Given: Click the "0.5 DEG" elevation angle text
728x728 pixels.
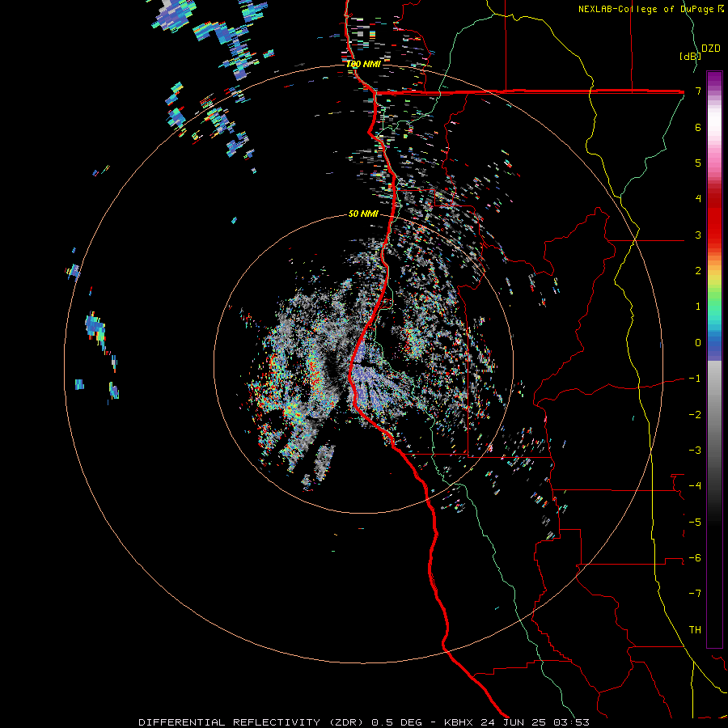Looking at the screenshot, I should pos(397,722).
